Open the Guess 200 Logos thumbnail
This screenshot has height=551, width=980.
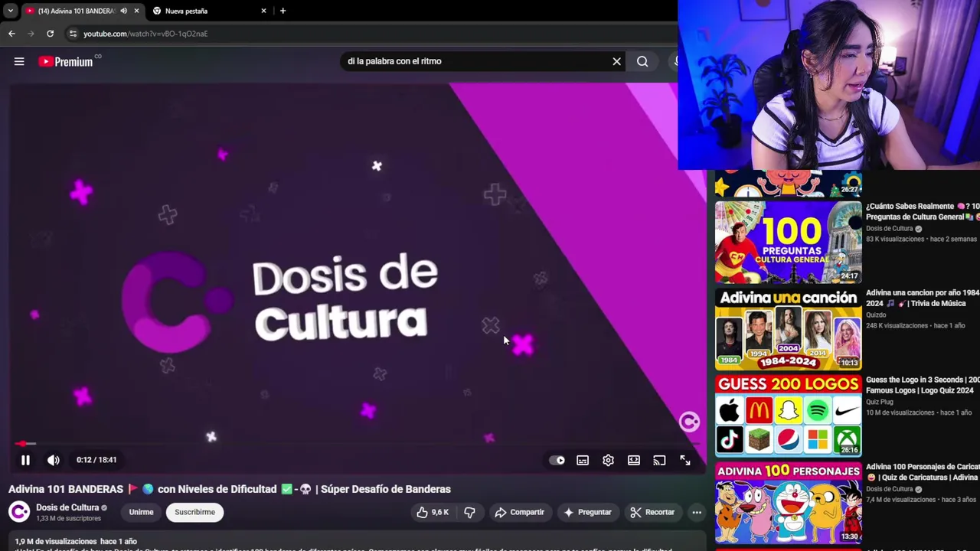click(788, 416)
